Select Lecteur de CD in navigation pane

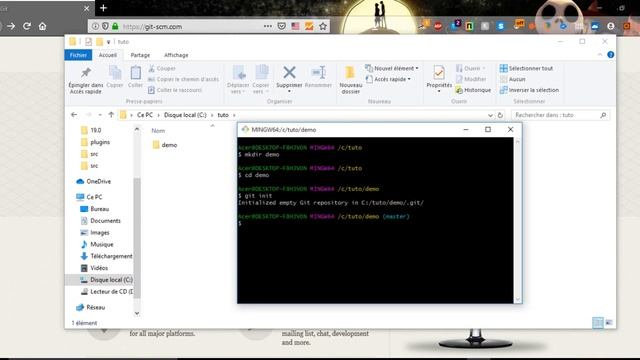(x=107, y=291)
